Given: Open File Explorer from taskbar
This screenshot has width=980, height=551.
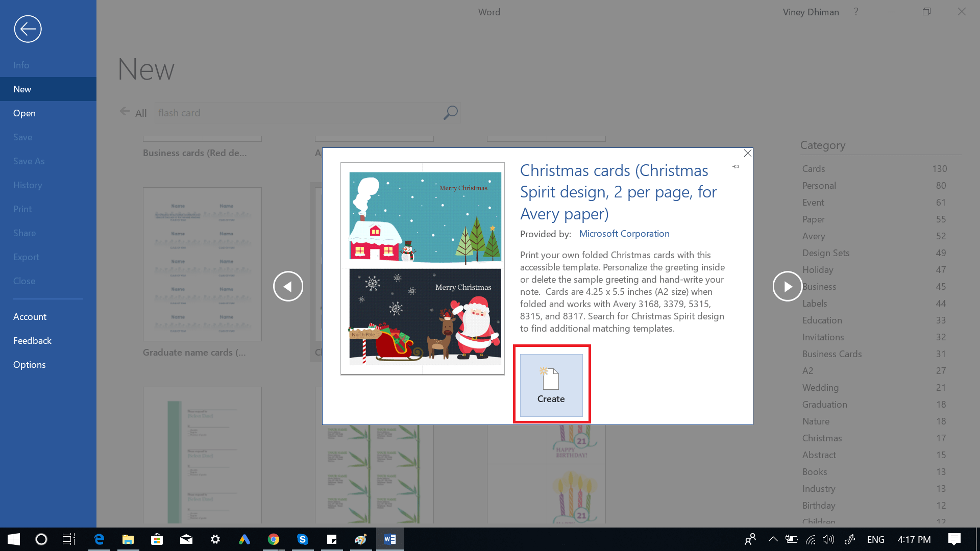Looking at the screenshot, I should point(128,539).
